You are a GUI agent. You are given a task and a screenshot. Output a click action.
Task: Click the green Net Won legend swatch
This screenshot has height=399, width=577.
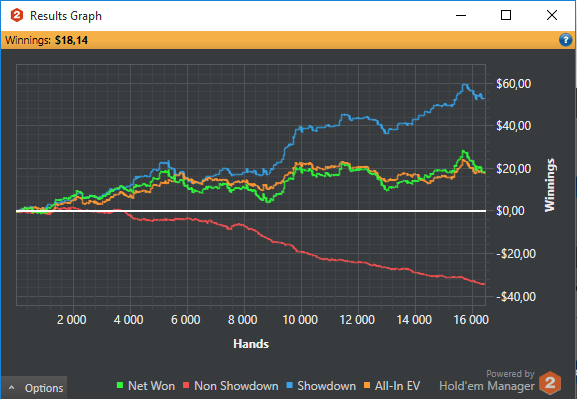120,385
